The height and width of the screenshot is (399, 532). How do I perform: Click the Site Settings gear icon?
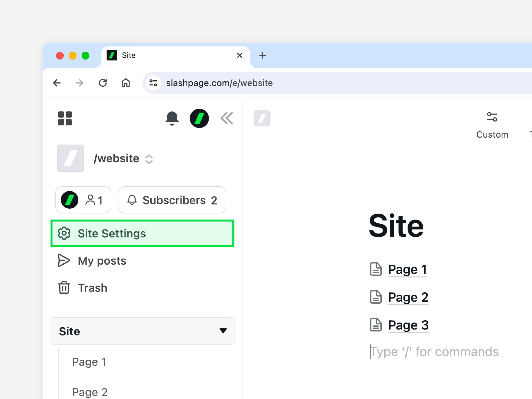tap(64, 233)
